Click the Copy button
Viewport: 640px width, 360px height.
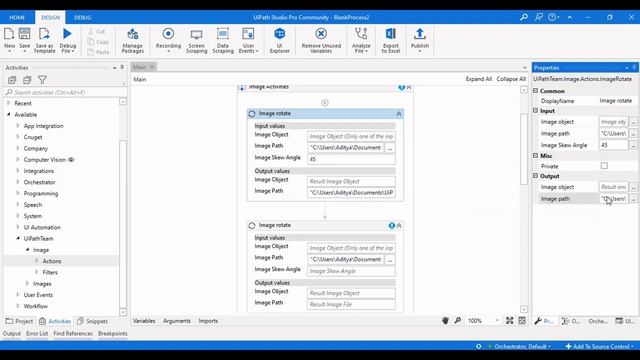(98, 42)
